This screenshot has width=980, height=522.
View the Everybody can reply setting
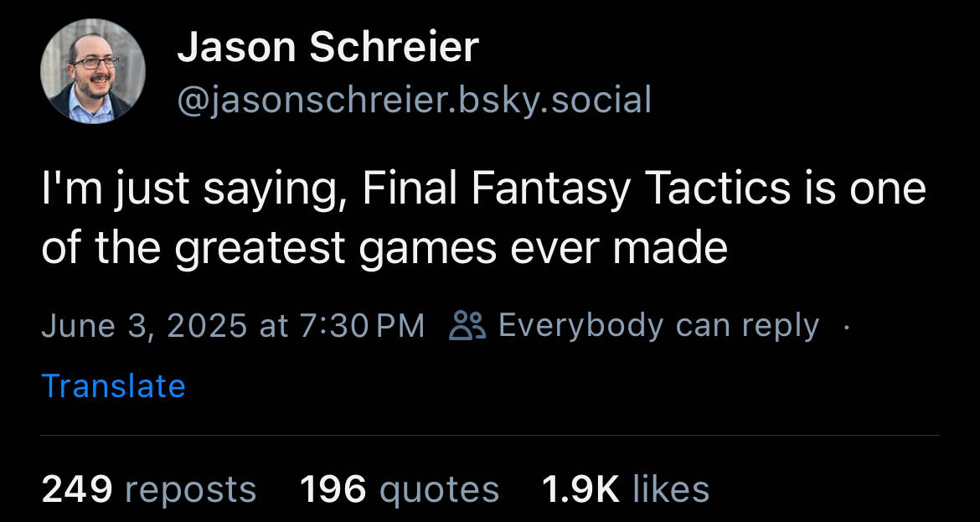(658, 326)
